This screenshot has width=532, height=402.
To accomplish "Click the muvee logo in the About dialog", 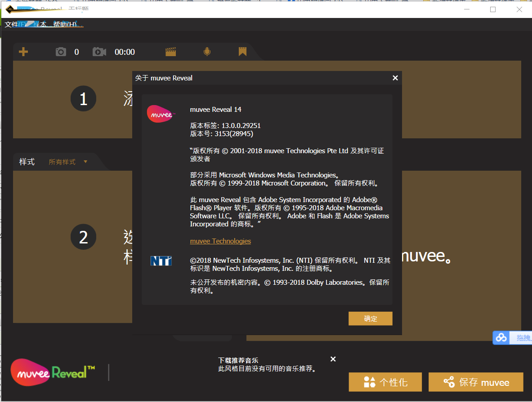I will tap(161, 114).
